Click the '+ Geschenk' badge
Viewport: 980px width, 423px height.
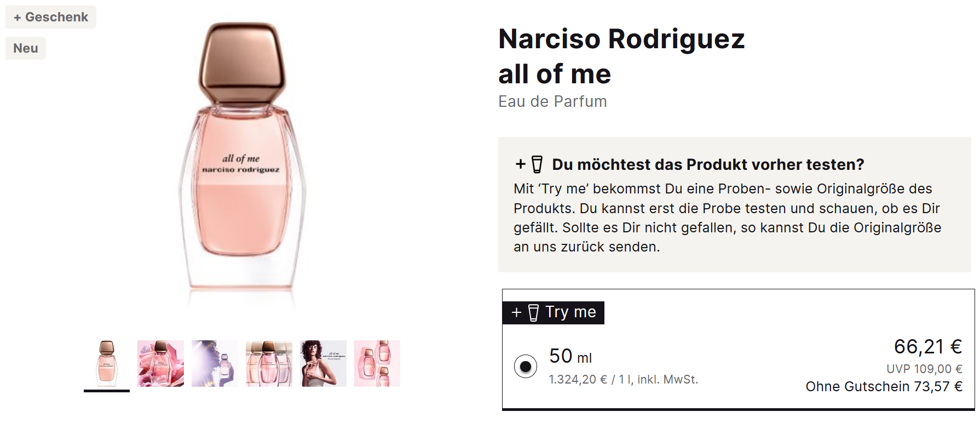tap(51, 17)
